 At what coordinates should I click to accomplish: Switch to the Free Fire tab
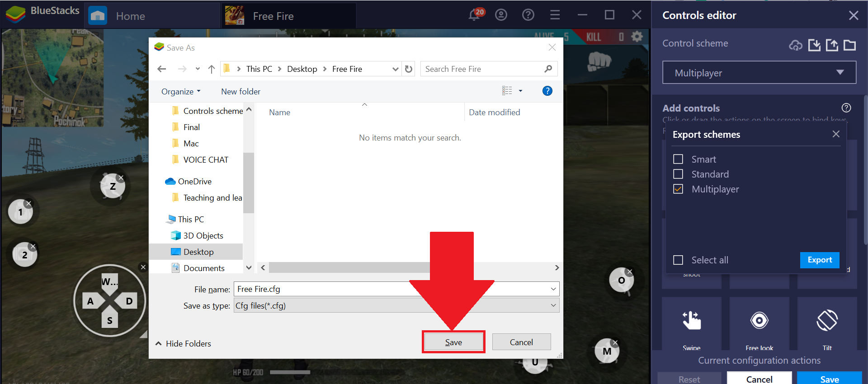[289, 16]
